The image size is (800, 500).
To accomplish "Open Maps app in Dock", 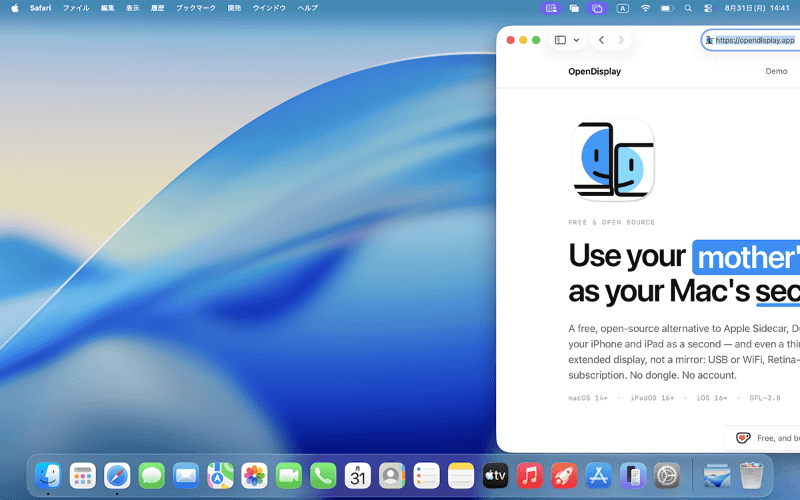I will 220,476.
